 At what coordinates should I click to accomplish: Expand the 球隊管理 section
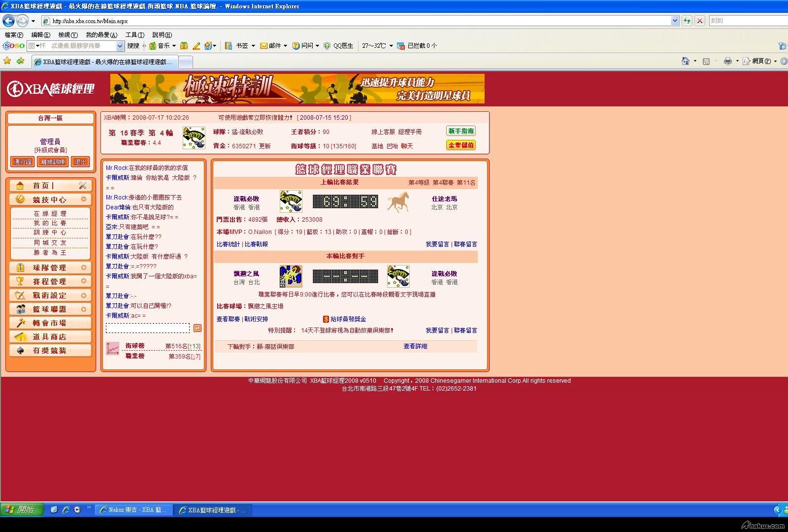click(83, 267)
